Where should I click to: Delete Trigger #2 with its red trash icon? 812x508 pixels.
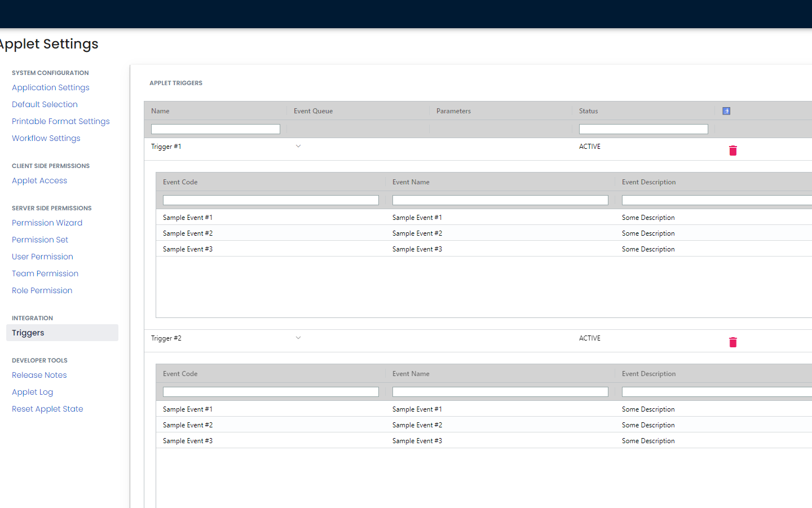click(733, 342)
